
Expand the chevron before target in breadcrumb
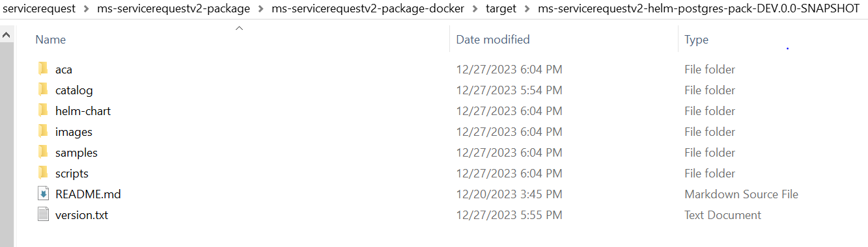tap(475, 9)
